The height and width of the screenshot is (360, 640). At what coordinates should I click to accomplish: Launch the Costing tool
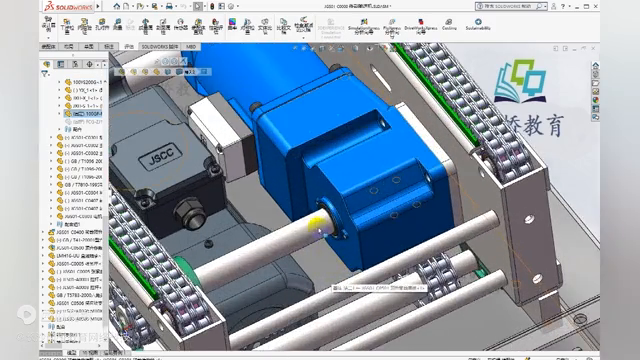pos(449,24)
